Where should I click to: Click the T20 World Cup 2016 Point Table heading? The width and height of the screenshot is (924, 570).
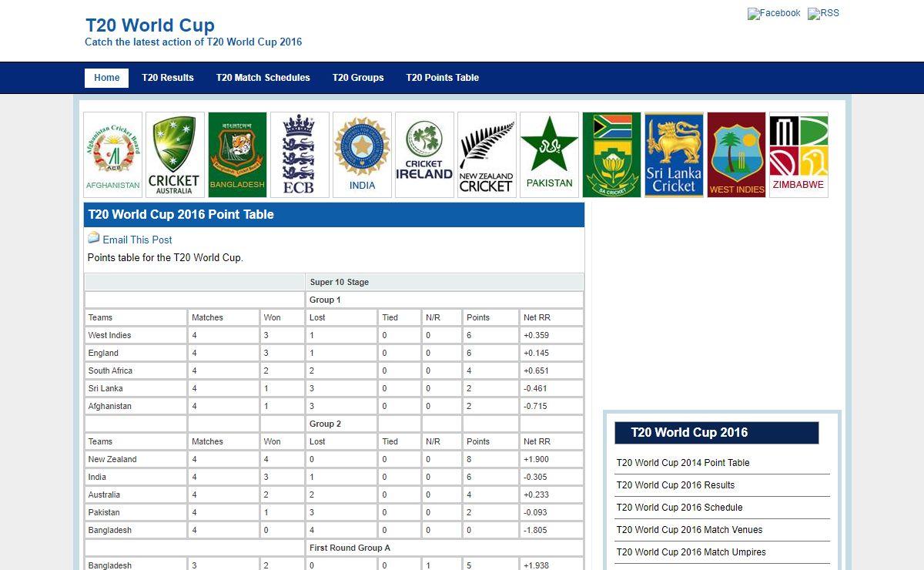pyautogui.click(x=181, y=215)
